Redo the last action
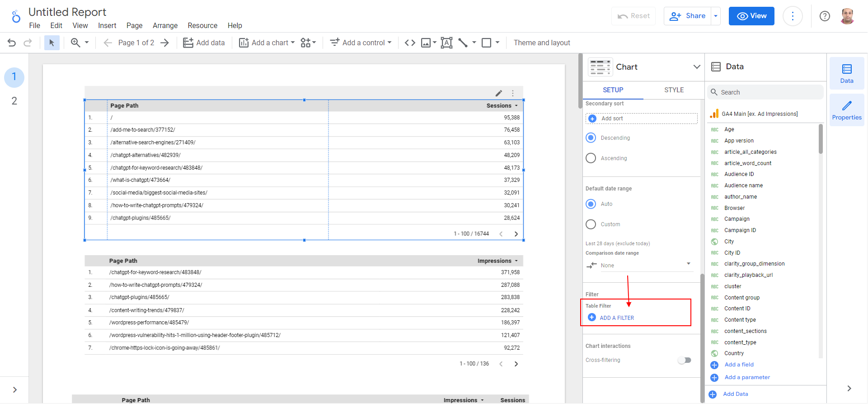868x404 pixels. coord(28,43)
